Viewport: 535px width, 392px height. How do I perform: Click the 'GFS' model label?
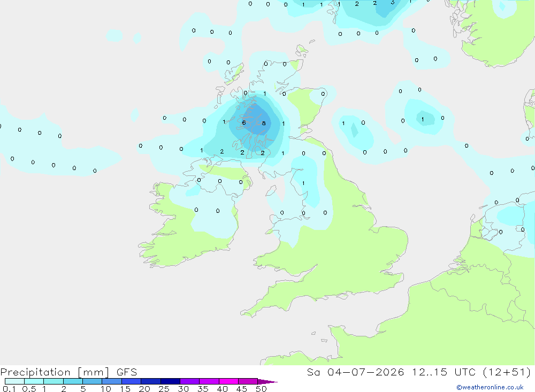point(127,372)
